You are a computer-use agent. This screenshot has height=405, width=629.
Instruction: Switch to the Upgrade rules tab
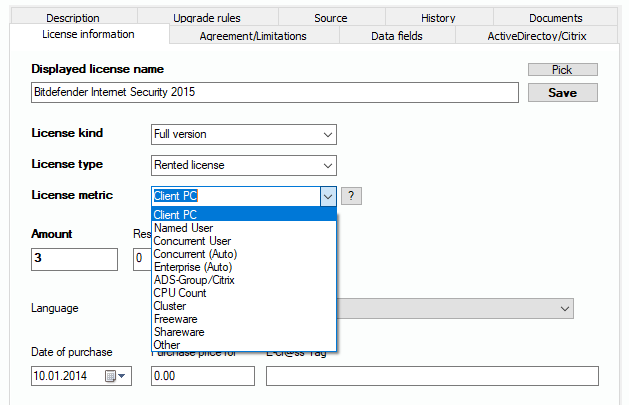click(x=206, y=18)
